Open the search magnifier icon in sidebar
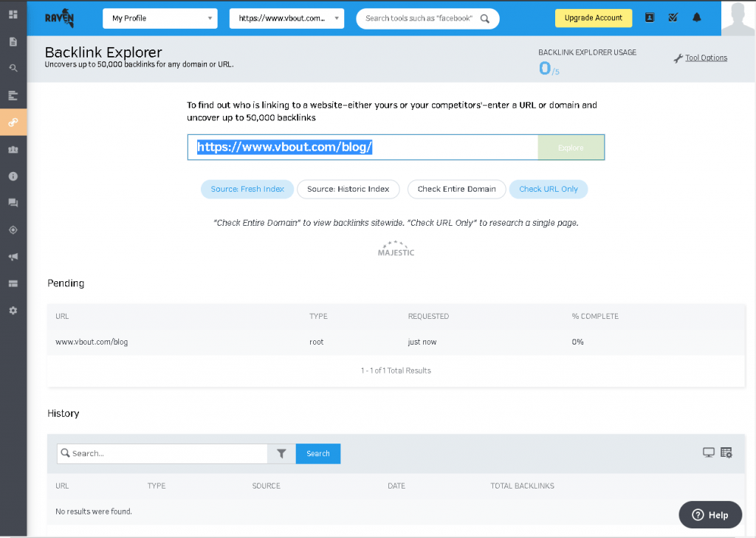Screen dimensions: 756x538 pos(13,68)
